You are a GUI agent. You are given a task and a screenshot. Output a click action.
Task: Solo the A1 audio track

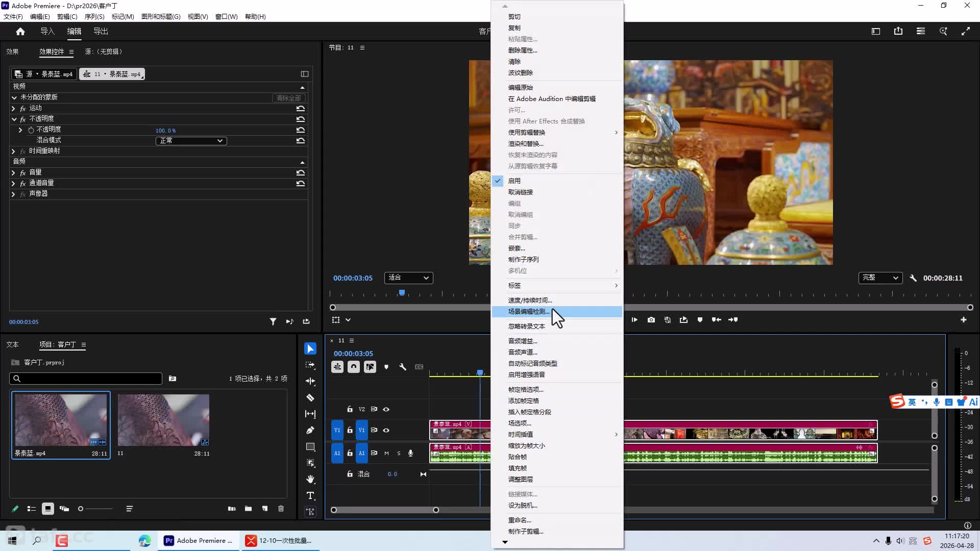click(x=399, y=453)
